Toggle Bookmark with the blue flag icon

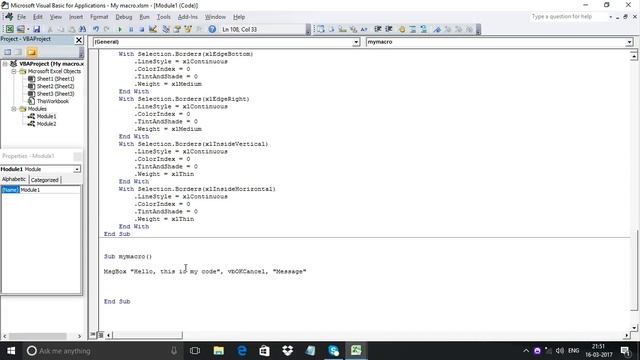click(437, 29)
